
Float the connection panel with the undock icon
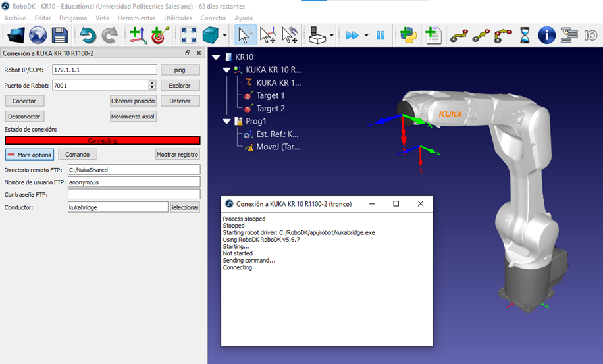[188, 53]
